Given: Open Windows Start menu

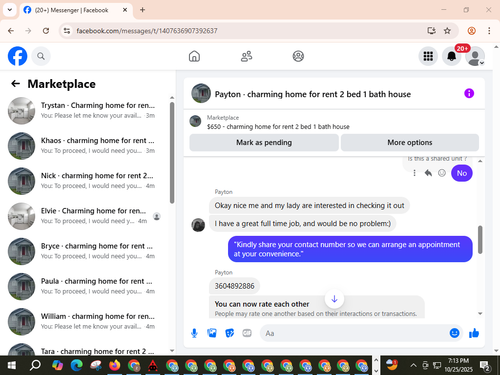Looking at the screenshot, I should coord(12,365).
